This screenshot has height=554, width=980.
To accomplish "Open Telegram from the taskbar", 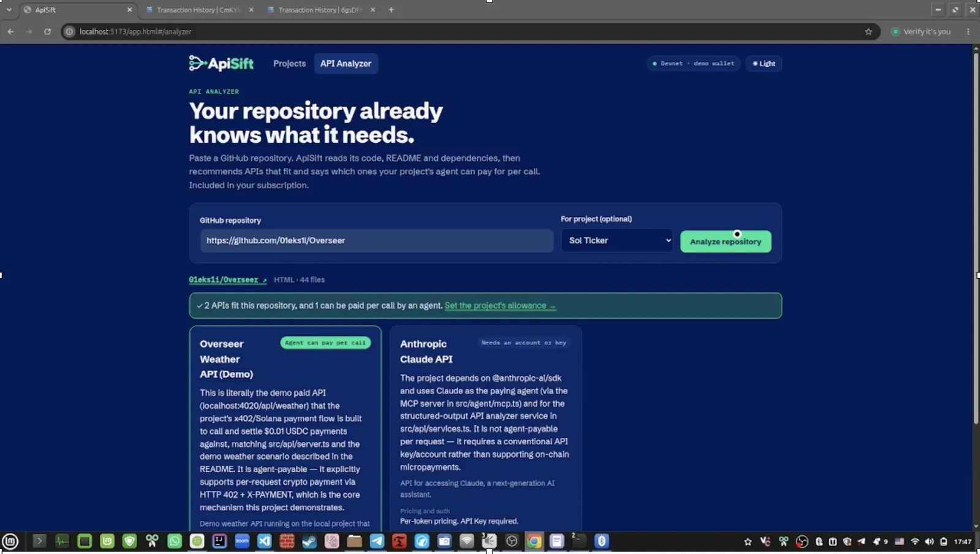I will point(377,541).
